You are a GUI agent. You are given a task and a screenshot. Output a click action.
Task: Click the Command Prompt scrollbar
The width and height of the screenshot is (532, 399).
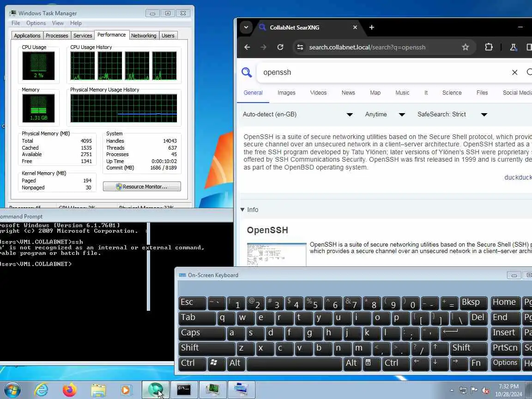pos(148,266)
